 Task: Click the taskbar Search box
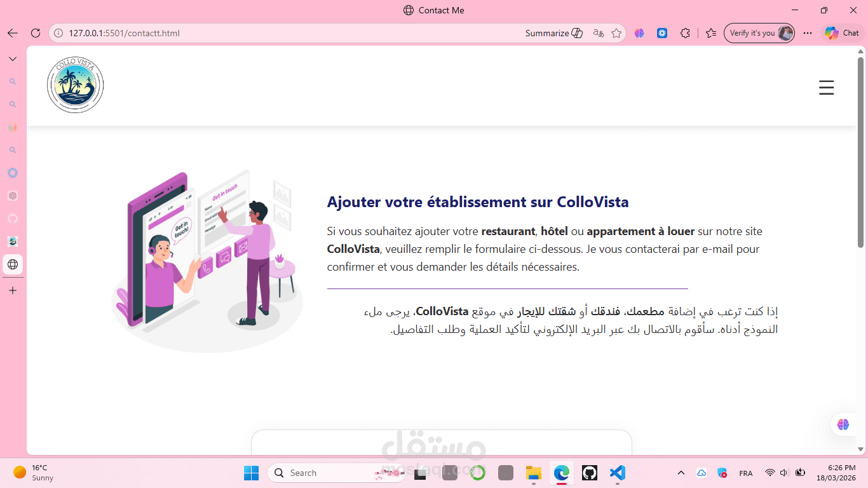(337, 473)
